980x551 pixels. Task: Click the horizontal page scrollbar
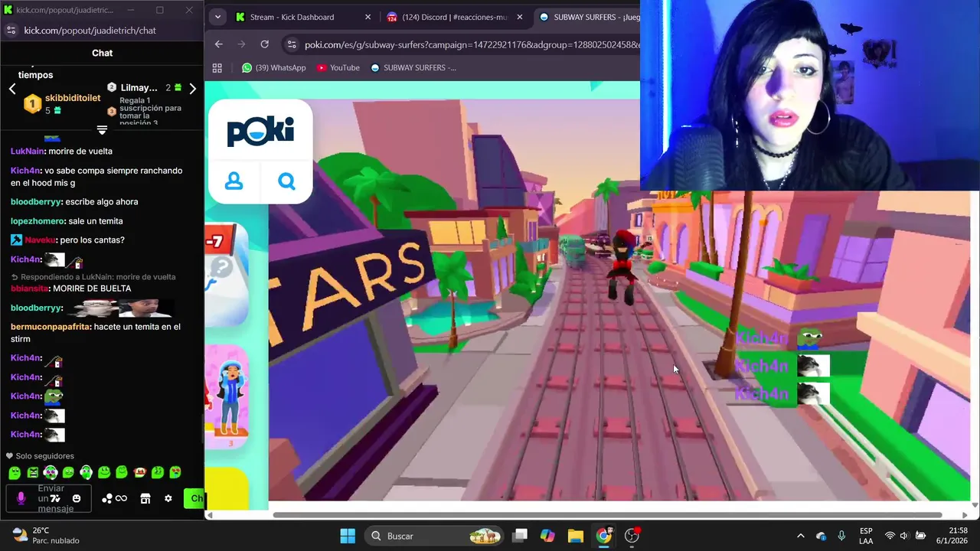tap(606, 515)
